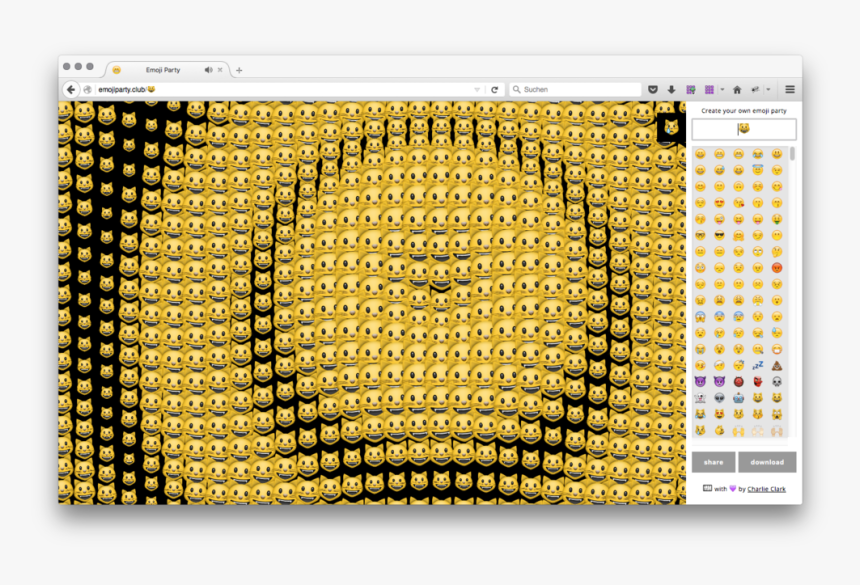860x585 pixels.
Task: Open the Charlie Clark link
Action: [x=766, y=490]
